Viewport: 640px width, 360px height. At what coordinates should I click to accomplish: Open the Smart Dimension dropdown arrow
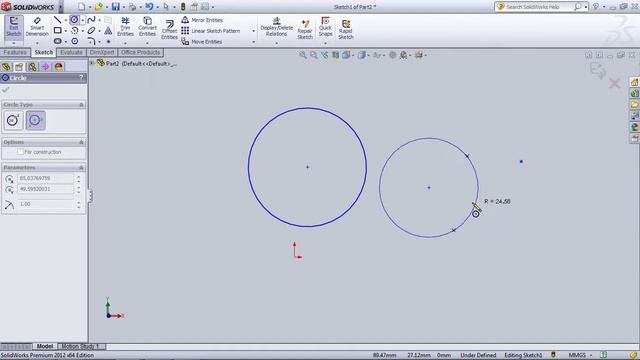[x=37, y=43]
